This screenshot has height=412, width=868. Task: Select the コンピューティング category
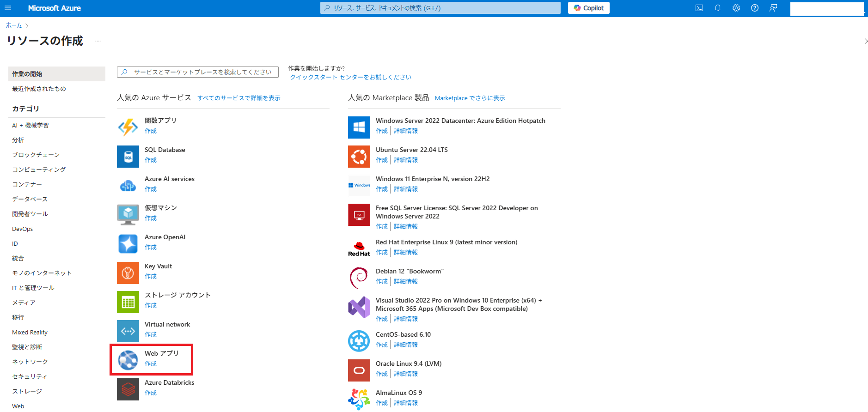[39, 170]
